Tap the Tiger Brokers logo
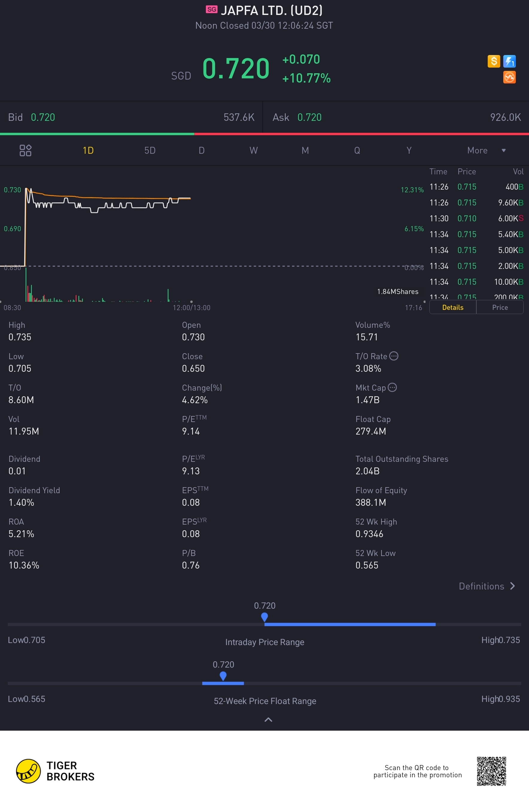The width and height of the screenshot is (529, 812). [55, 771]
